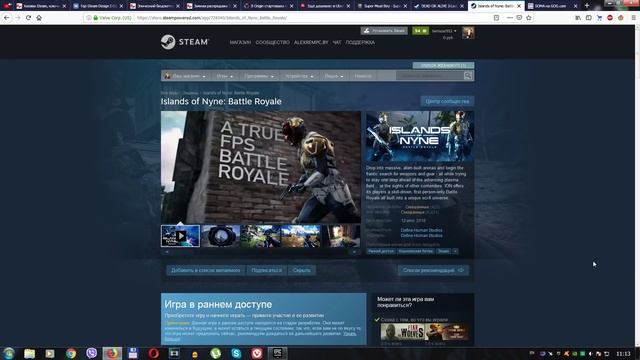Click the browser Back arrow
The width and height of the screenshot is (640, 360).
coord(7,18)
